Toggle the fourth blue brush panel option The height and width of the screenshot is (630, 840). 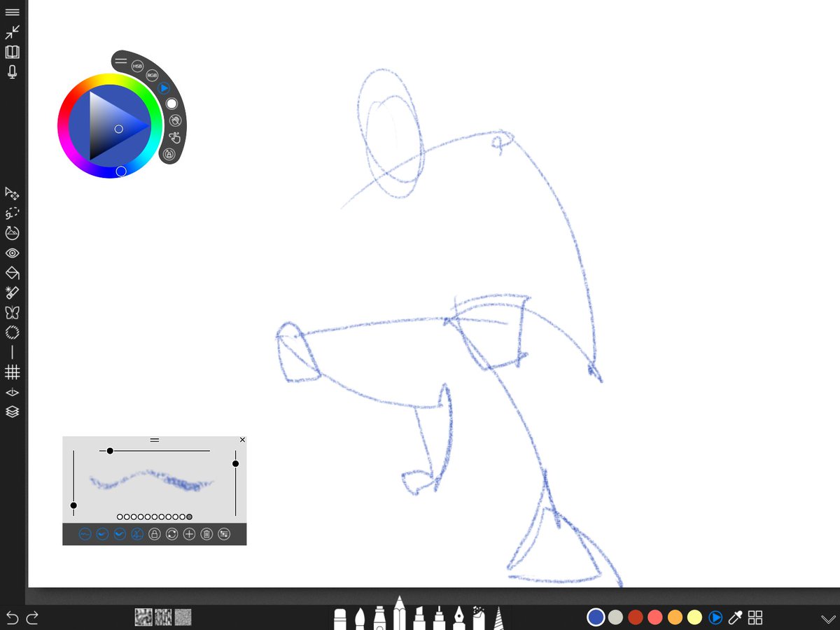pos(137,534)
